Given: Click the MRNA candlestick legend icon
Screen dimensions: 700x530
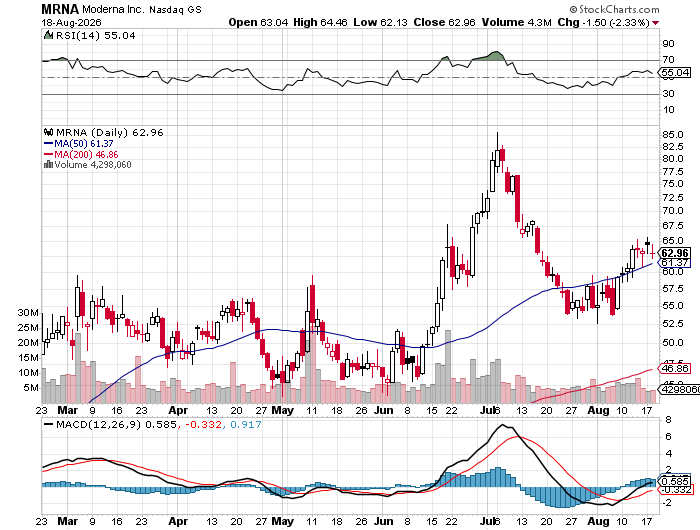Looking at the screenshot, I should (49, 132).
